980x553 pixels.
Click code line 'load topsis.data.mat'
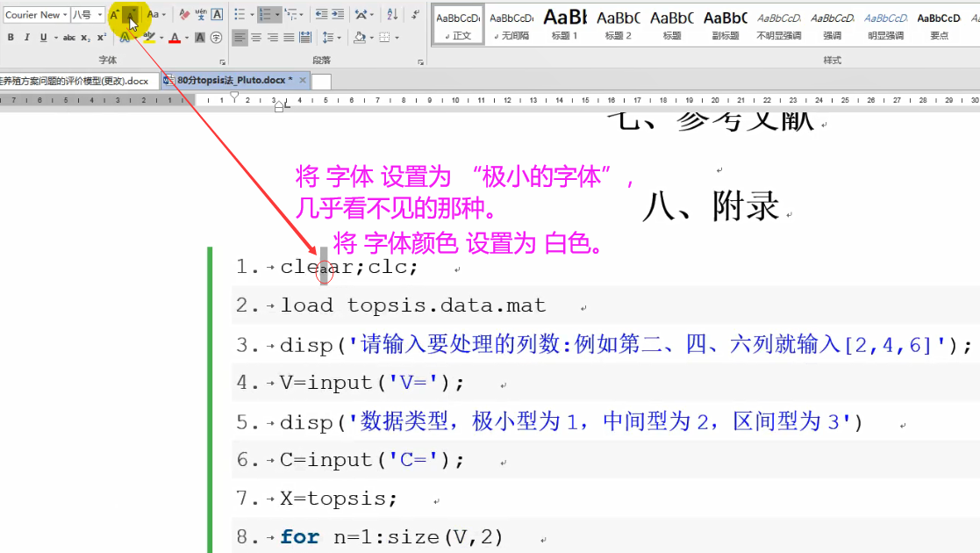coord(412,305)
